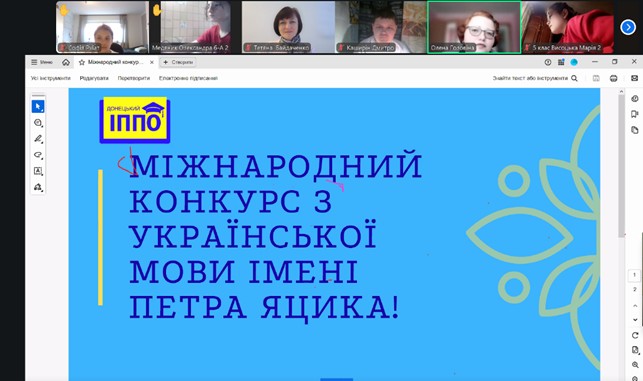Open the Acrobat Home screen
Viewport: 643px width, 381px height.
coord(66,62)
